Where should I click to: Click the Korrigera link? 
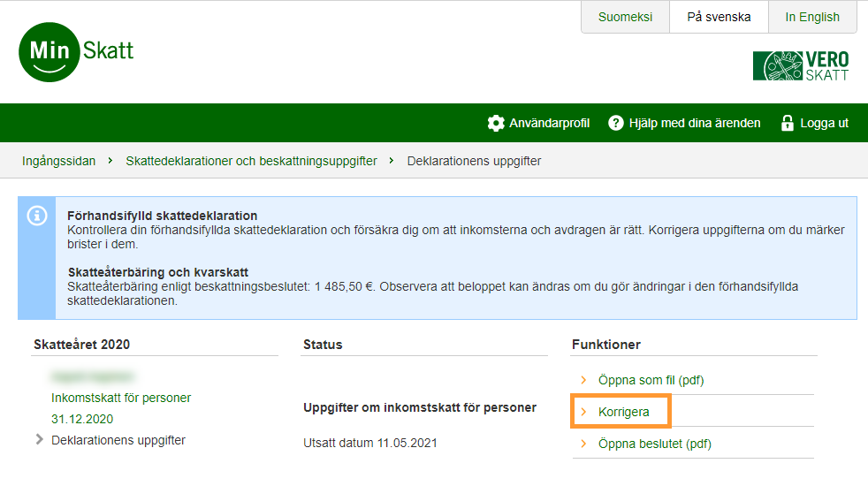624,412
